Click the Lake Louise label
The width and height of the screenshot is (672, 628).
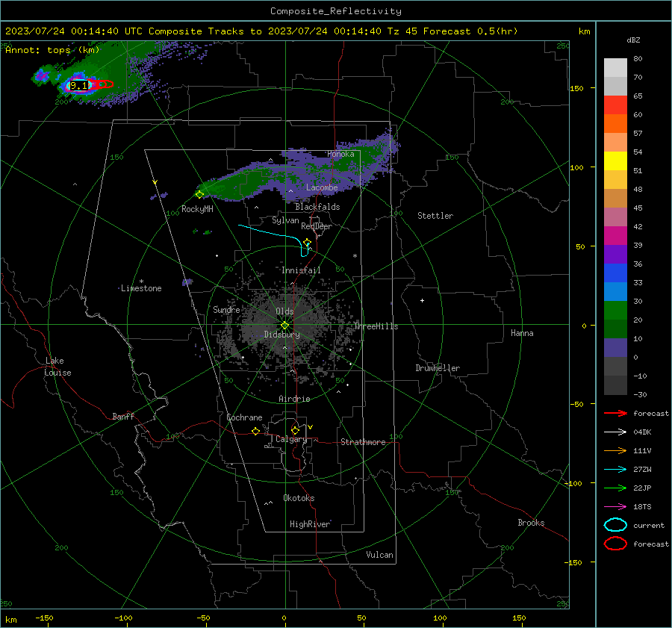57,367
